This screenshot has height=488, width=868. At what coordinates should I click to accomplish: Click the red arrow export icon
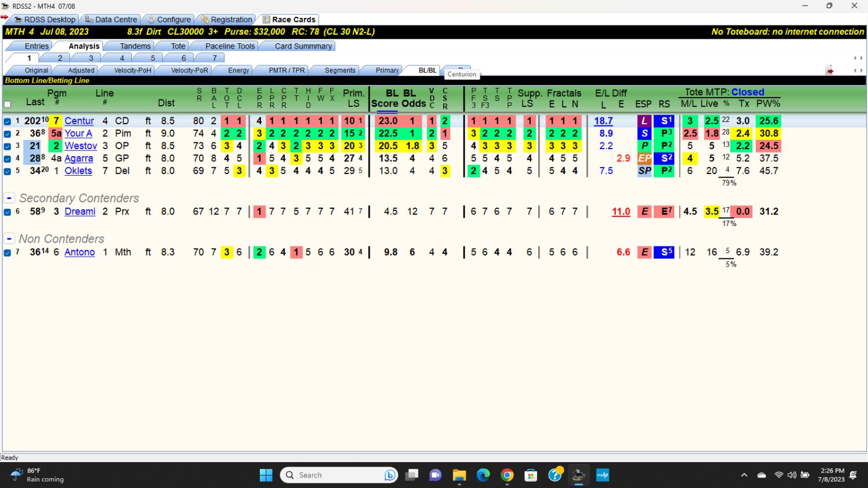[x=830, y=71]
